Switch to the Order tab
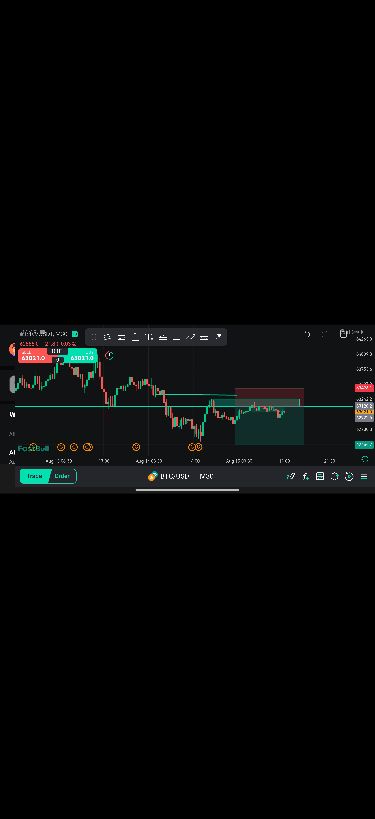The height and width of the screenshot is (819, 375). click(x=63, y=476)
